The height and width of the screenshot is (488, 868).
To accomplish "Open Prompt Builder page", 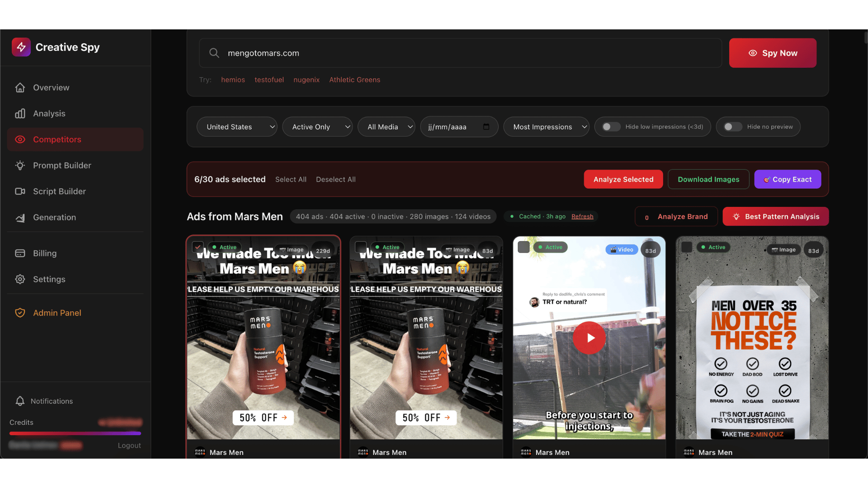I will (x=75, y=165).
